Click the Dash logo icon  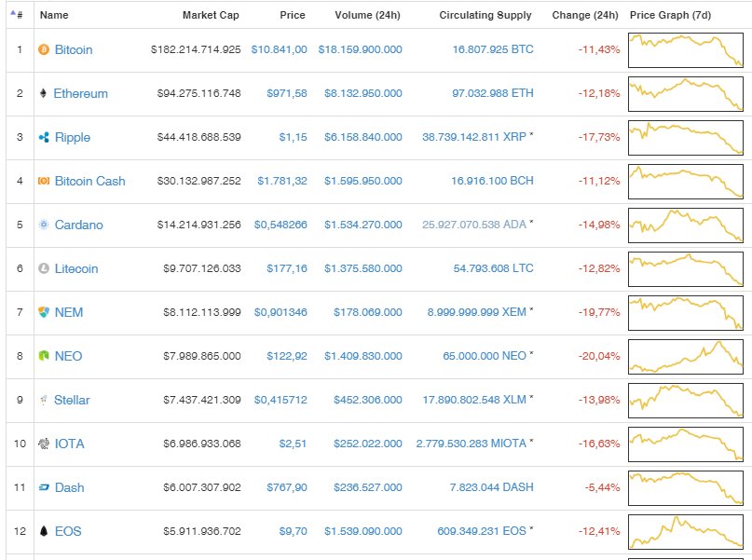[x=44, y=487]
